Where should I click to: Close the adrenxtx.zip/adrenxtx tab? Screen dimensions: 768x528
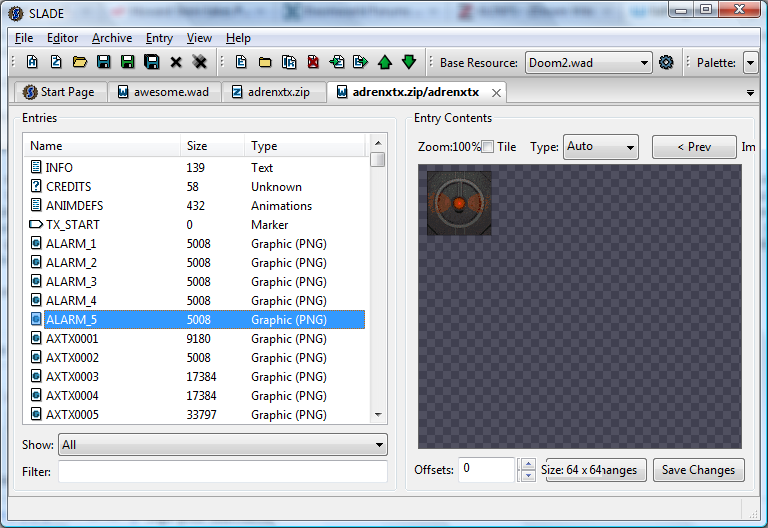496,93
